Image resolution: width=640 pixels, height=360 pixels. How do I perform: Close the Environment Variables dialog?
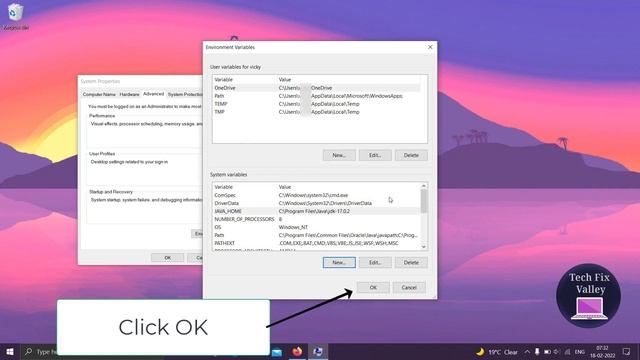tap(430, 47)
